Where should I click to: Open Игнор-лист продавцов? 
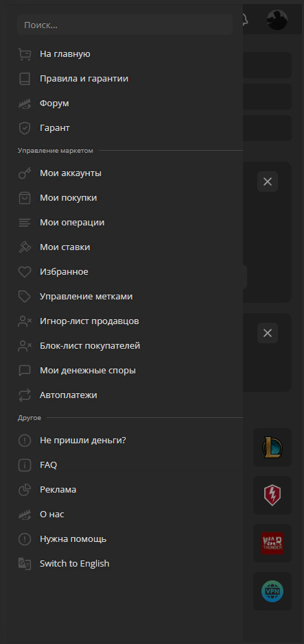coord(89,321)
